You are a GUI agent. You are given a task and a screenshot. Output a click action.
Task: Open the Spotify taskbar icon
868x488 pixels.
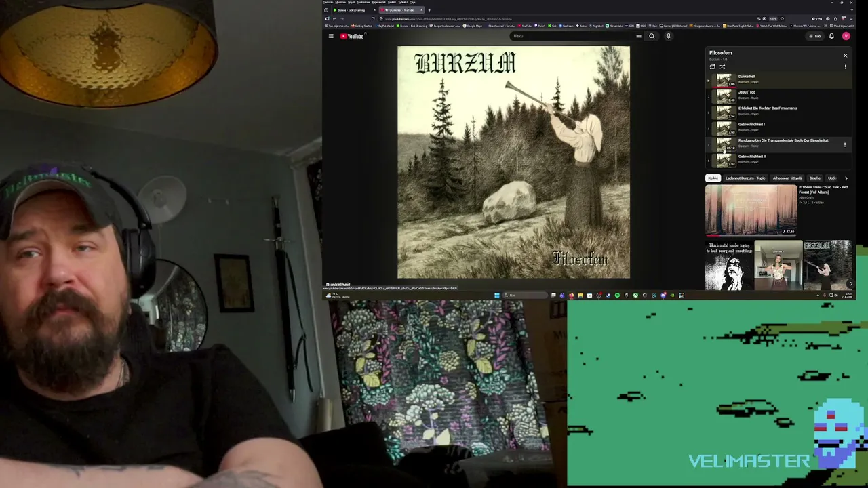[616, 296]
